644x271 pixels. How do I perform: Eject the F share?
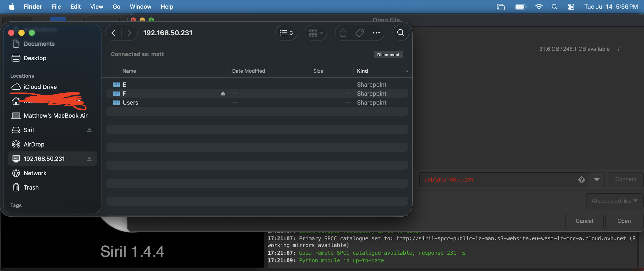pos(223,94)
